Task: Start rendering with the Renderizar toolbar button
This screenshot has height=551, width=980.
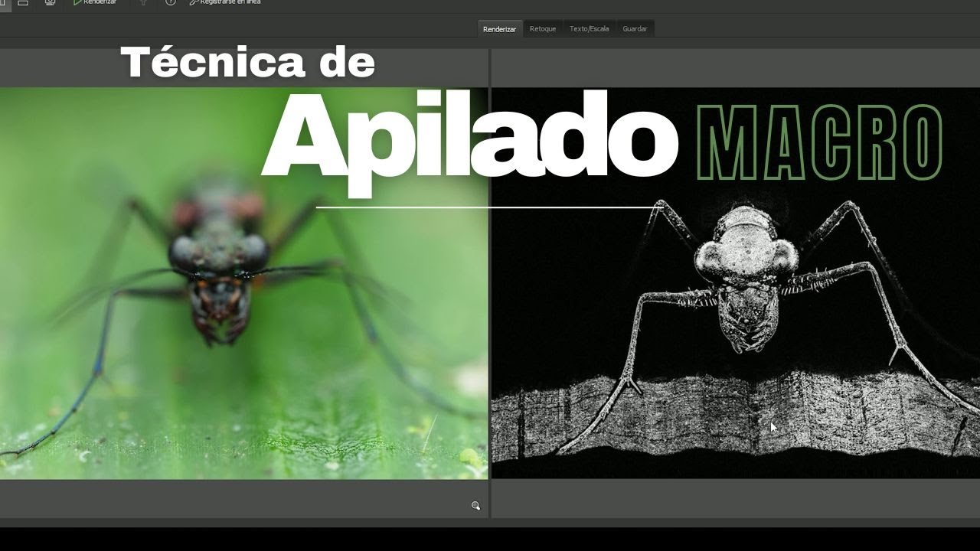Action: point(95,2)
